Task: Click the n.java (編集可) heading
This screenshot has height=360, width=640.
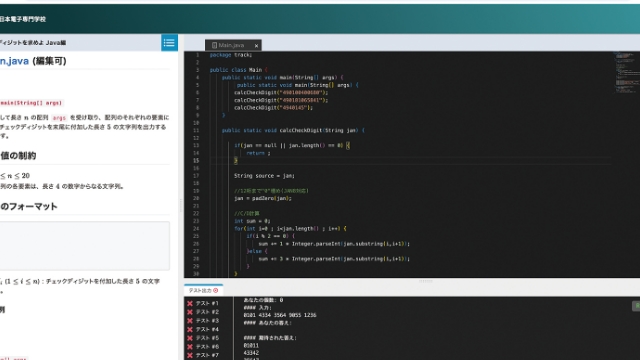Action: click(x=33, y=61)
